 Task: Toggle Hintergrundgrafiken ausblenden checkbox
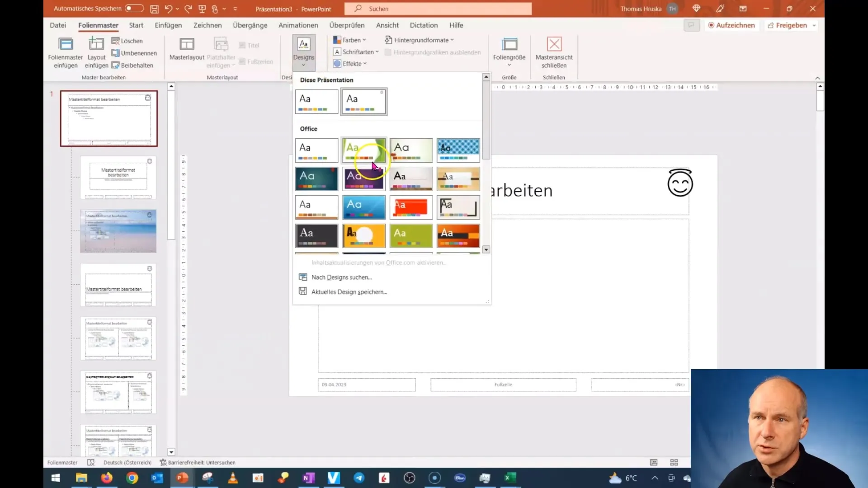388,52
